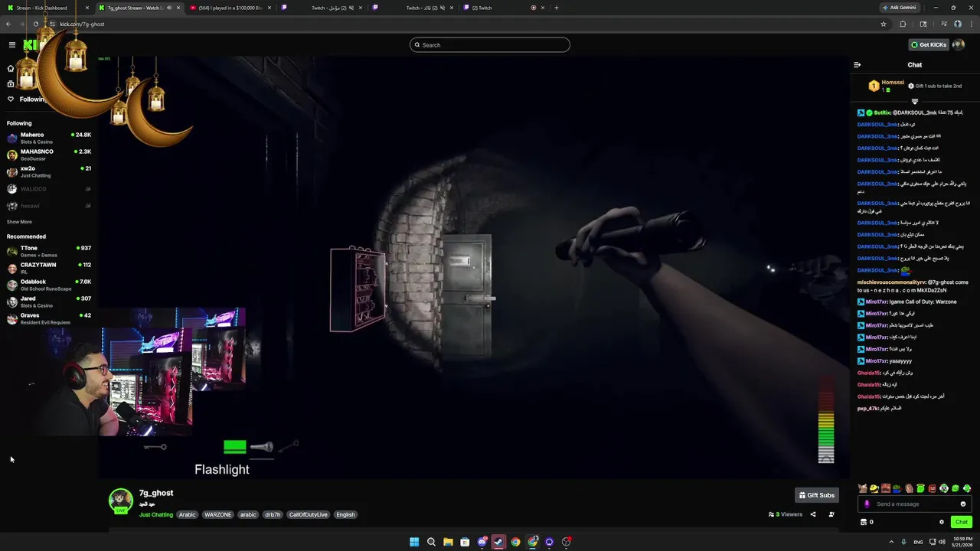Switch to the YouTube $100,000 tab

[x=230, y=8]
